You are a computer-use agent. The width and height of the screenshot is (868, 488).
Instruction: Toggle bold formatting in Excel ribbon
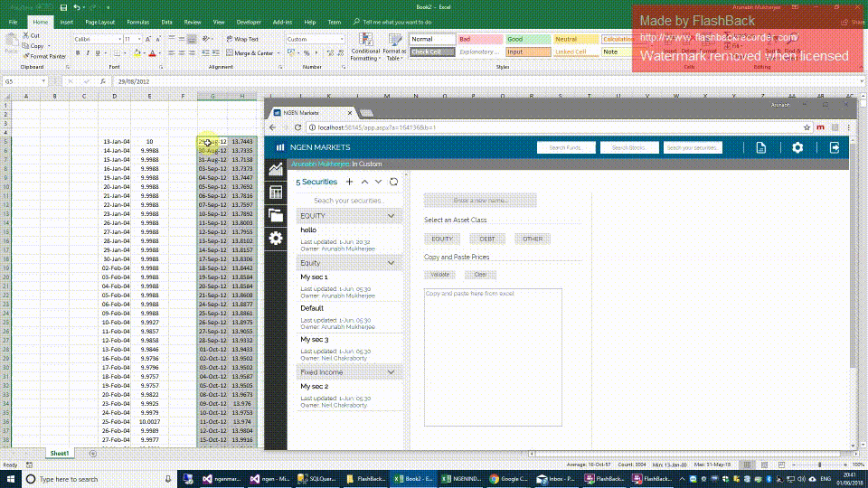[78, 53]
